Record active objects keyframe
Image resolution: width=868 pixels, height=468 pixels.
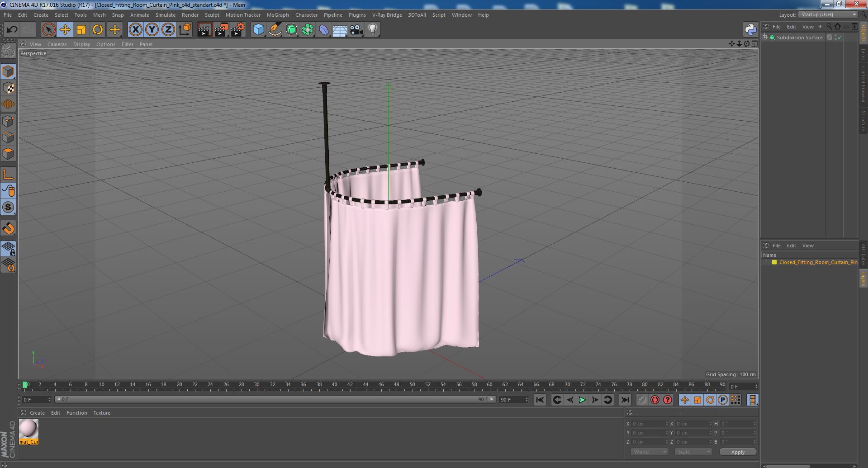642,400
